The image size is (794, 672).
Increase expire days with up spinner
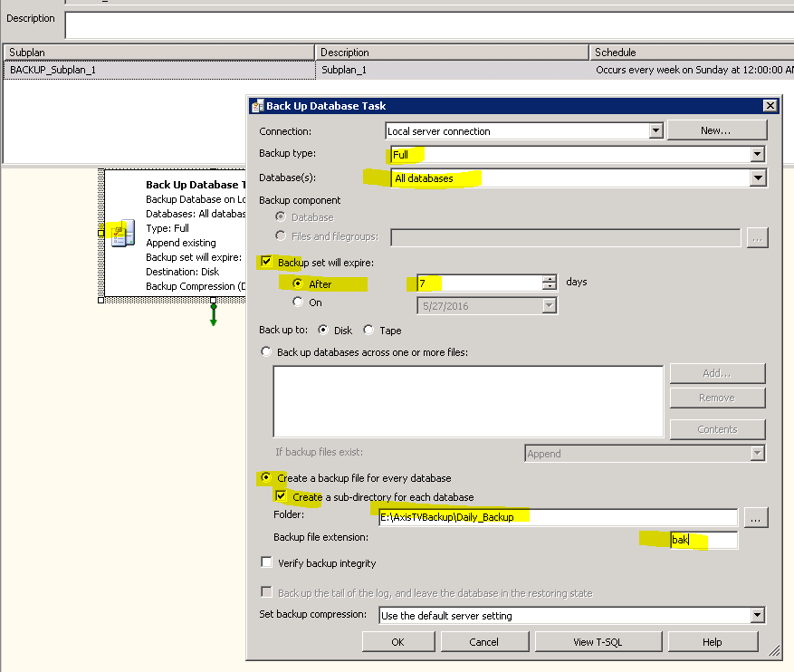pyautogui.click(x=549, y=278)
